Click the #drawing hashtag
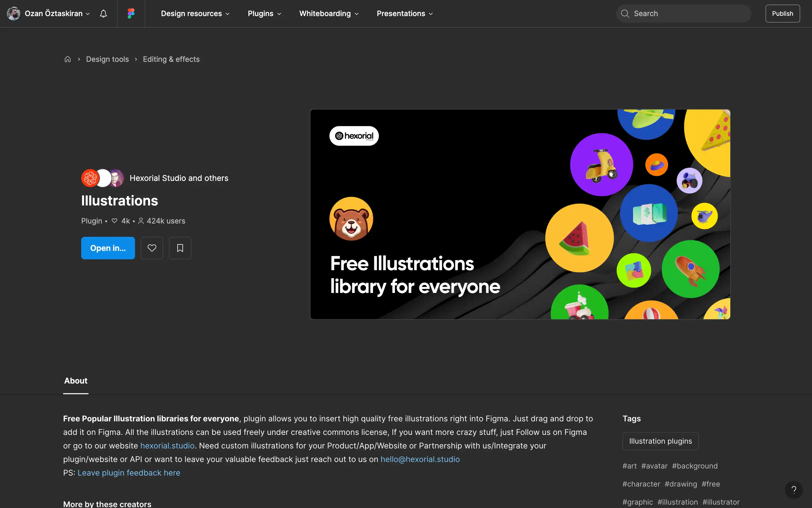The height and width of the screenshot is (508, 812). coord(681,484)
